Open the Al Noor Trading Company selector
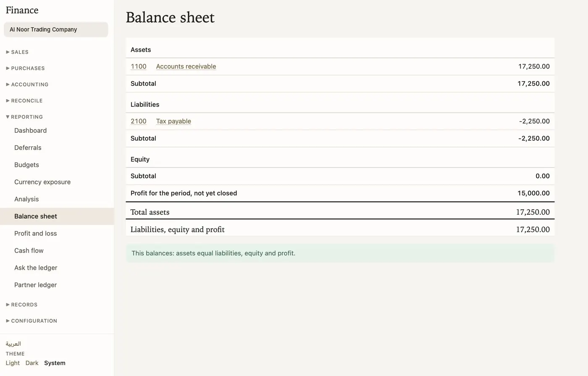 56,29
